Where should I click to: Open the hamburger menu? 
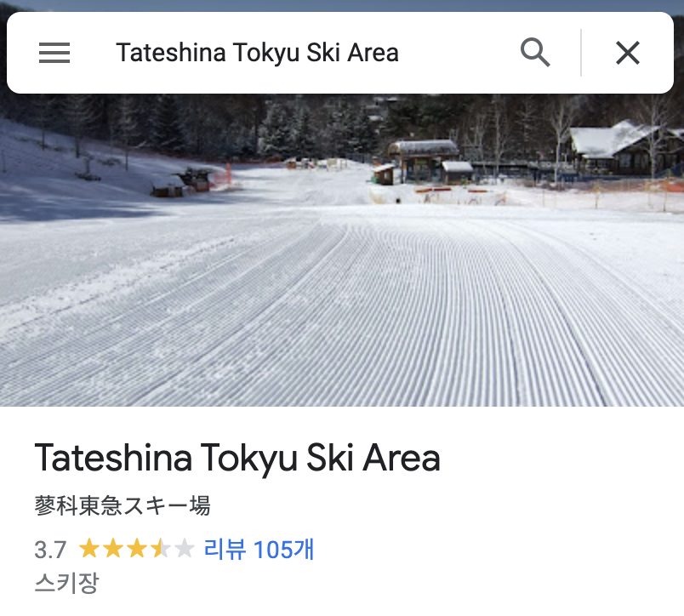coord(54,53)
